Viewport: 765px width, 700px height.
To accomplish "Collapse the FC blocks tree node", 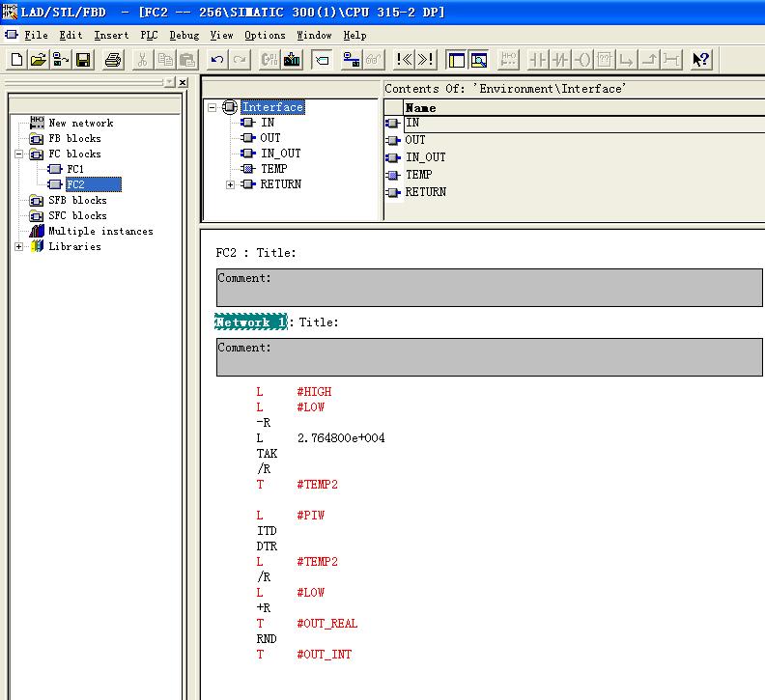I will point(20,154).
